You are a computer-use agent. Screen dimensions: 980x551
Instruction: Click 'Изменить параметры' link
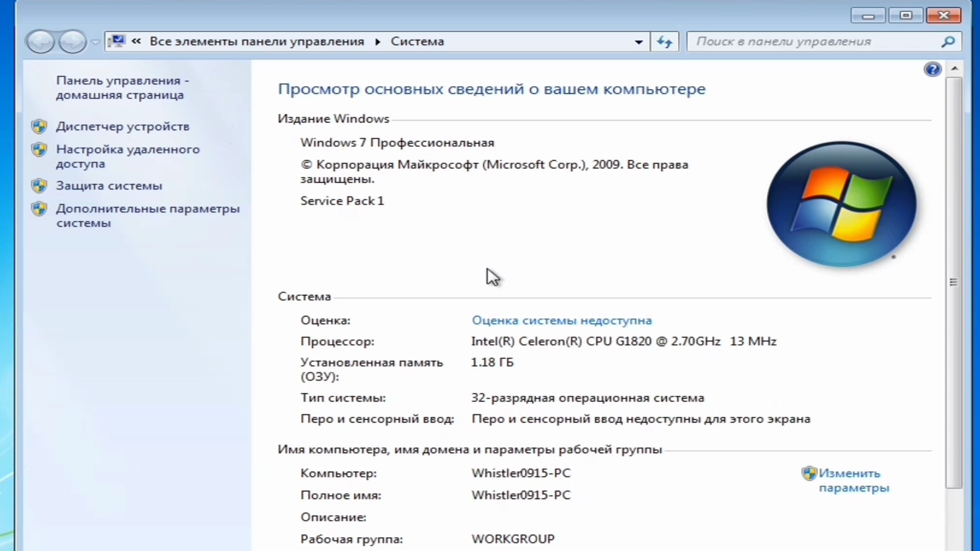tap(854, 481)
